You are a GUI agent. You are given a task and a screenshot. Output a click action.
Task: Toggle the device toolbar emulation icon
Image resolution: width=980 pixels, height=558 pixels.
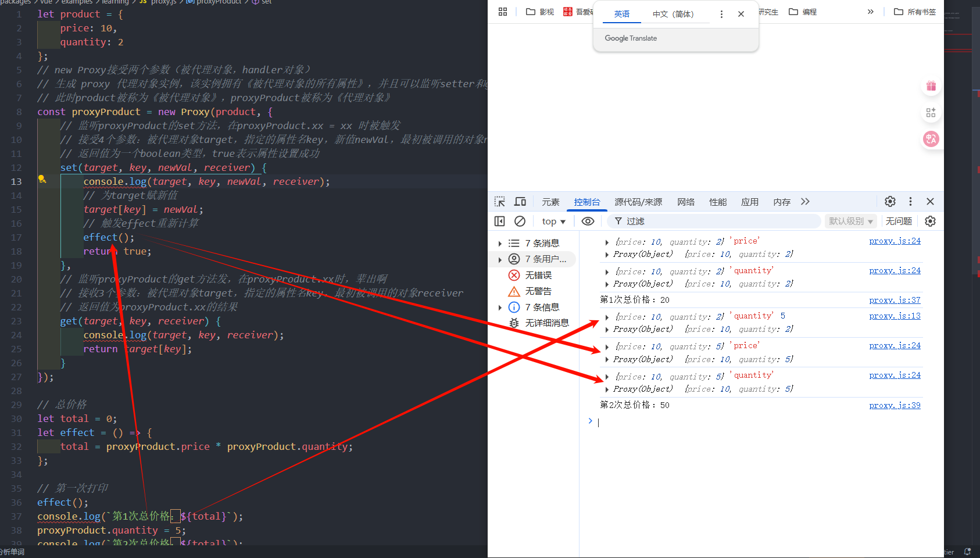point(520,202)
